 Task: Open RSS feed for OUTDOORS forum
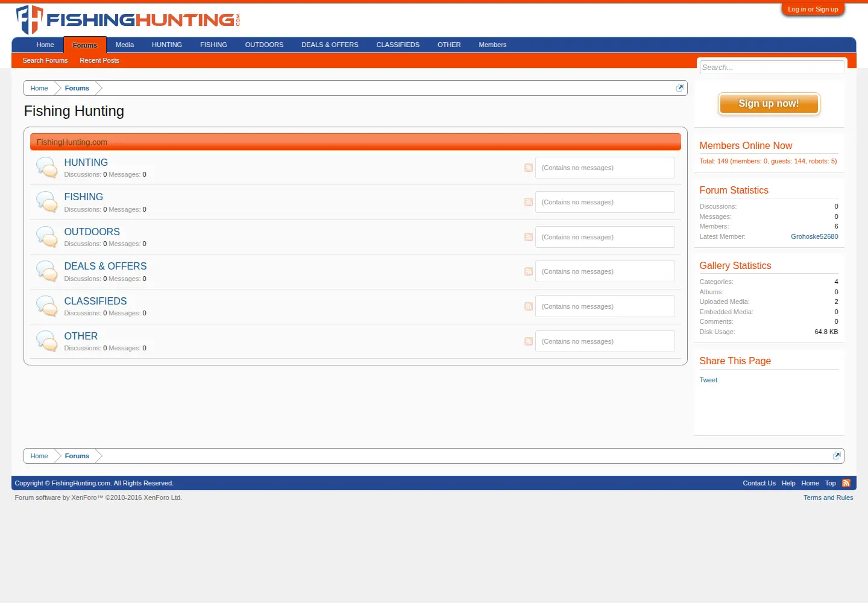click(x=529, y=237)
